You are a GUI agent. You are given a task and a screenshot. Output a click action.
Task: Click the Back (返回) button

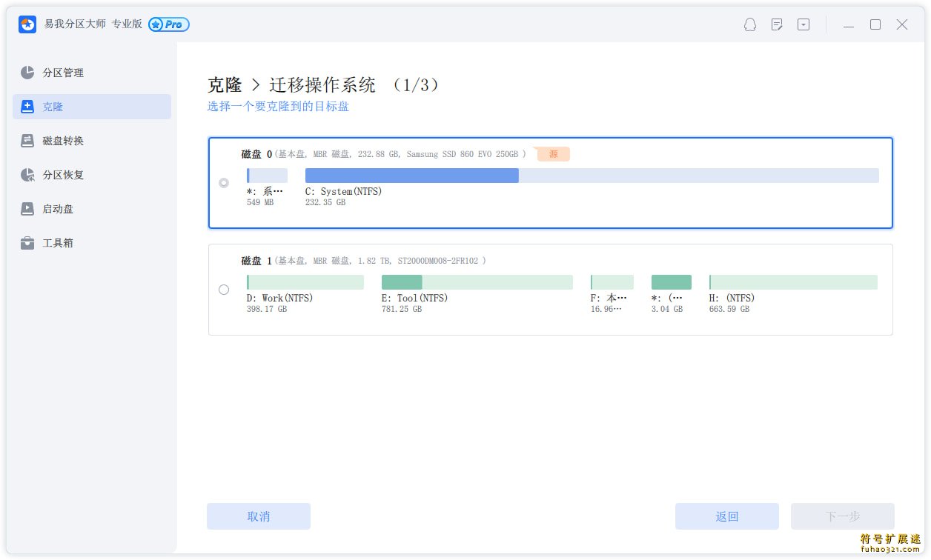coord(727,516)
